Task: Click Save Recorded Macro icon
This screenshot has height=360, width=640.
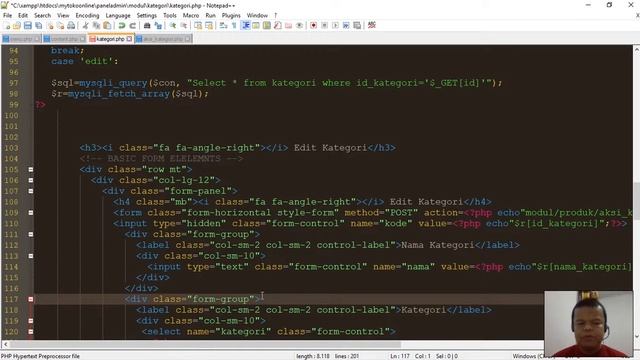Action: point(357,25)
